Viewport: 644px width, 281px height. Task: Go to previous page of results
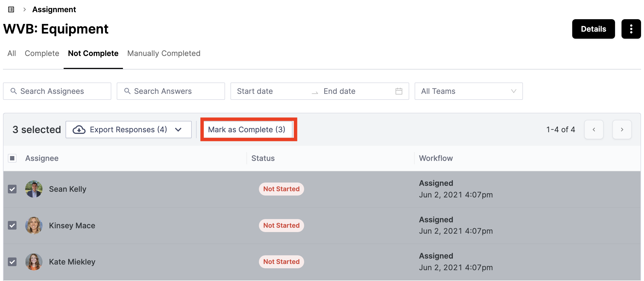pos(594,130)
